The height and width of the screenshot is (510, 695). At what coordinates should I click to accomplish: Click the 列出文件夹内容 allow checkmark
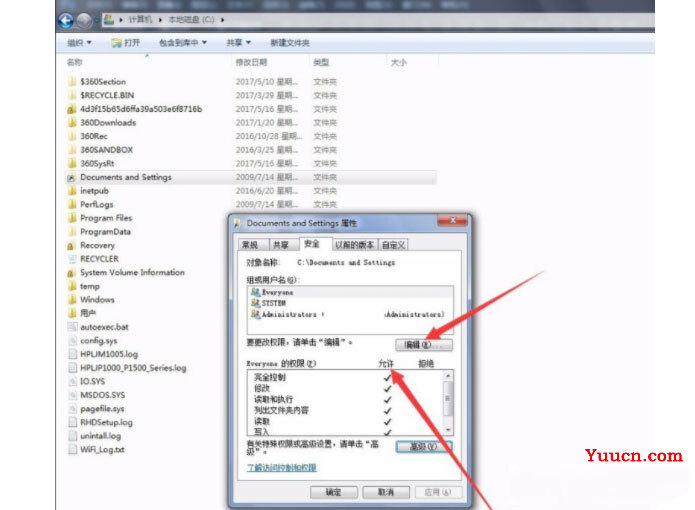pos(387,411)
